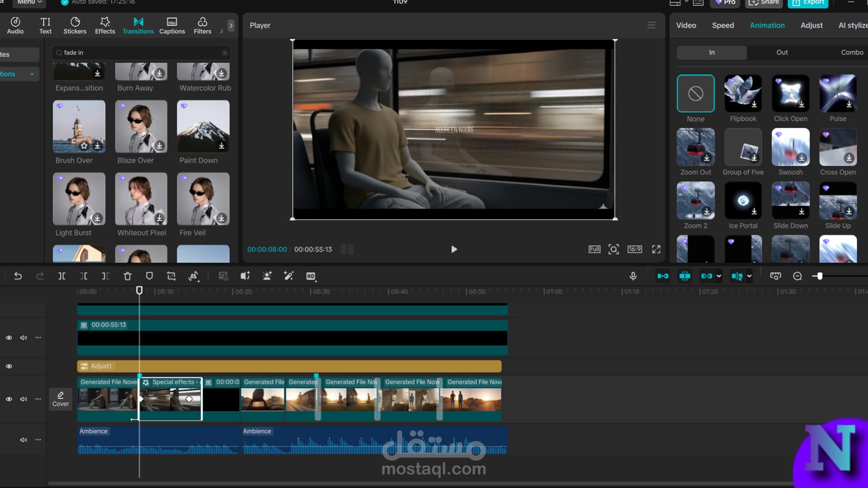Select the Ice Portal animation thumbnail
This screenshot has height=488, width=868.
point(743,201)
